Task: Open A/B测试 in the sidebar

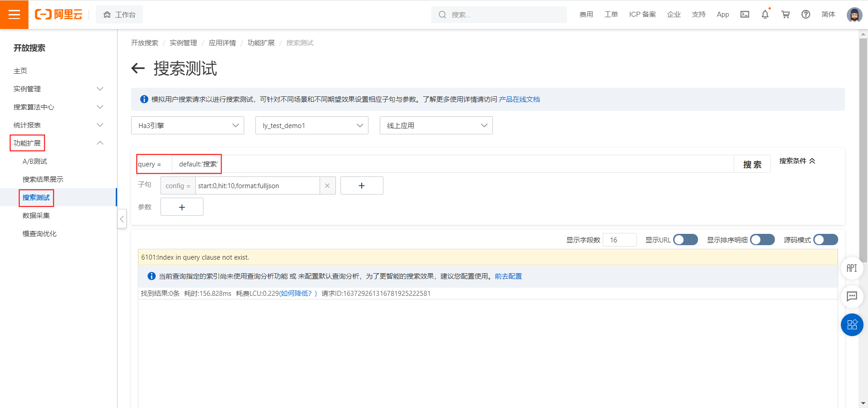Action: point(35,161)
